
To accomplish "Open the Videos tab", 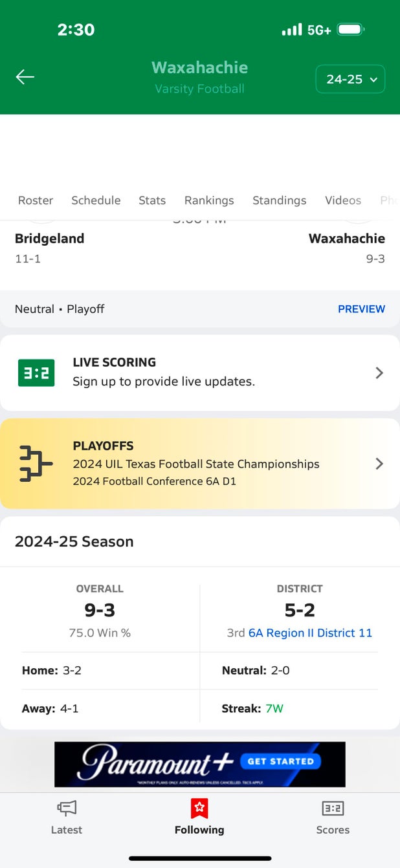I will (x=343, y=201).
